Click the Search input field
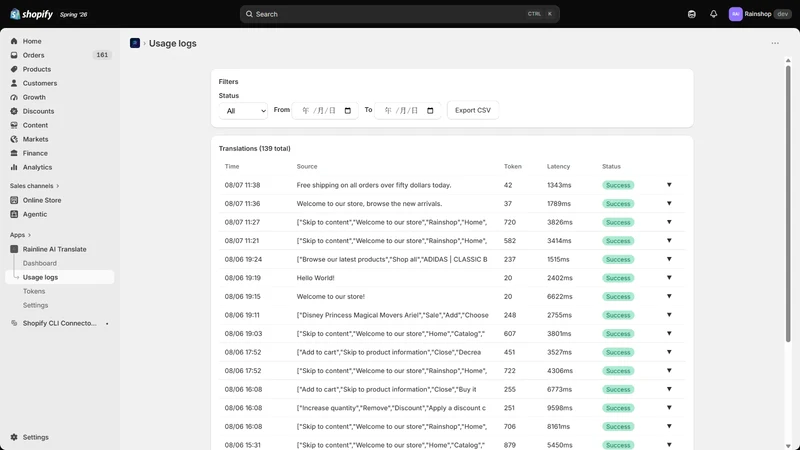Image resolution: width=800 pixels, height=450 pixels. 399,14
